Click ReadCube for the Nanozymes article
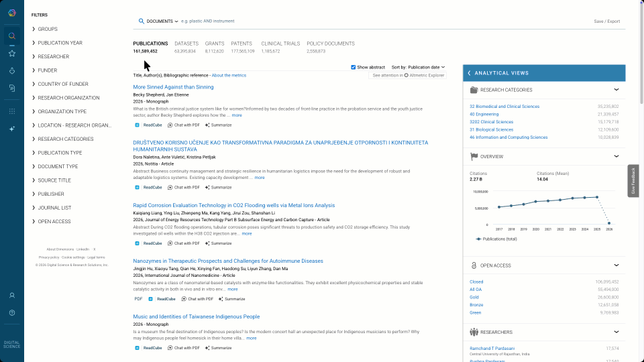 (162, 299)
